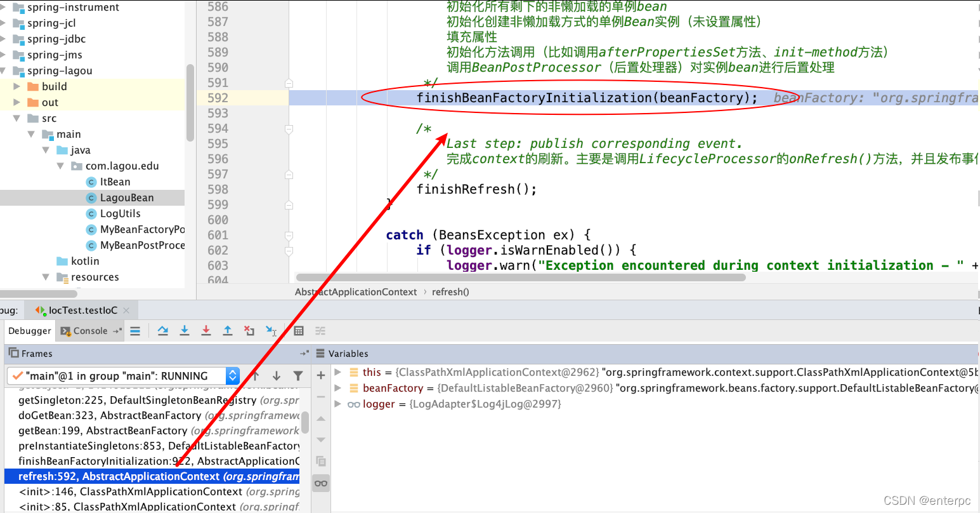This screenshot has height=513, width=980.
Task: Expand the beanFactory variable node
Action: (338, 388)
